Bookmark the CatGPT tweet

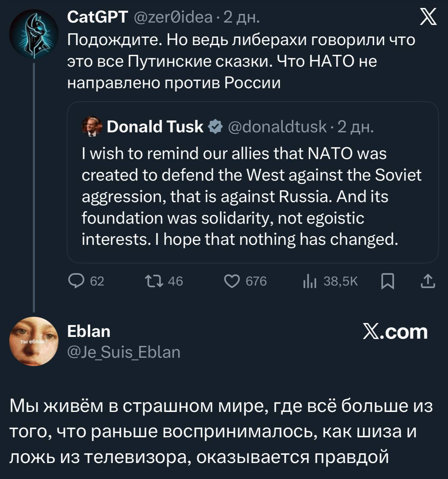[388, 281]
